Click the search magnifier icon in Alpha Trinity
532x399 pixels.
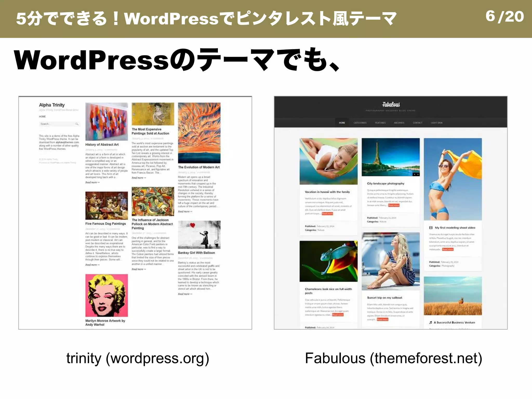coord(77,124)
